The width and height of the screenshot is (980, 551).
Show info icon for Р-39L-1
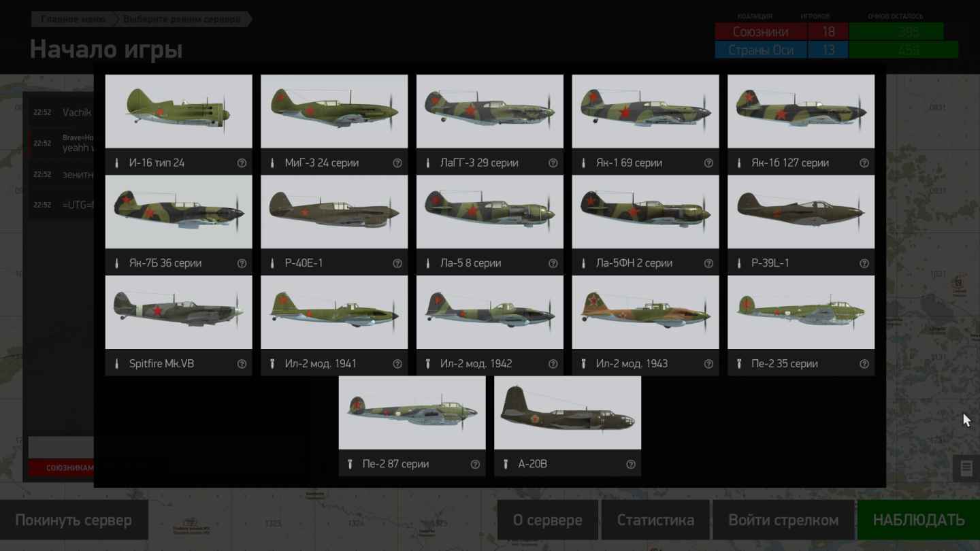tap(864, 263)
